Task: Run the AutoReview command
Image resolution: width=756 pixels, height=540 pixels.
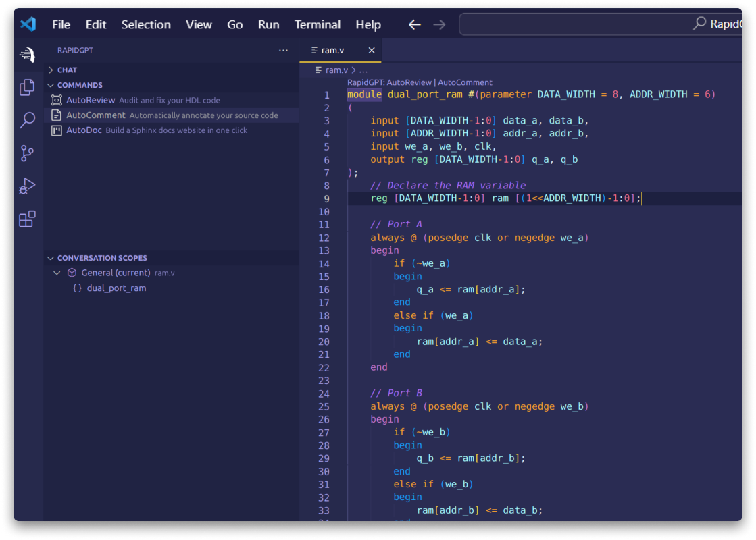Action: pos(172,100)
